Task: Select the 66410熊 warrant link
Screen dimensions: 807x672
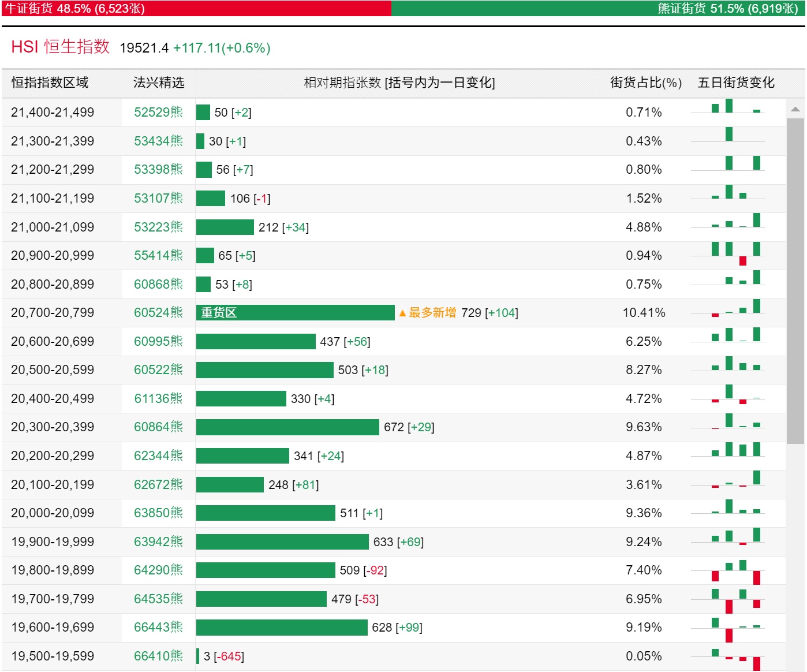Action: (x=158, y=656)
